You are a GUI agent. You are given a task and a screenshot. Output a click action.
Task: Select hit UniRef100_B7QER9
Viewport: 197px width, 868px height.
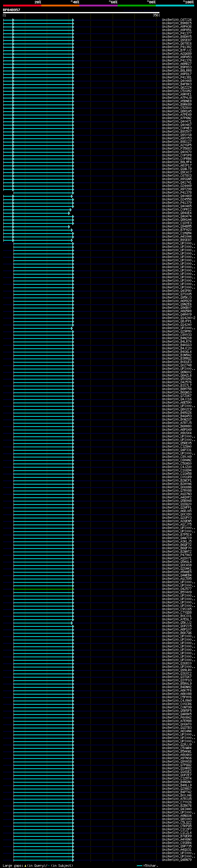(x=177, y=836)
